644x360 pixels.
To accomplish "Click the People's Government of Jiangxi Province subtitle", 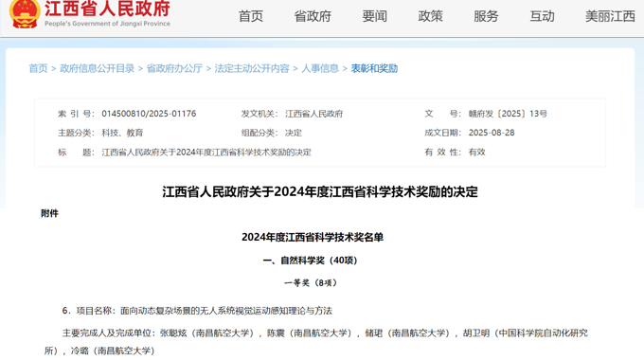I will pos(107,24).
